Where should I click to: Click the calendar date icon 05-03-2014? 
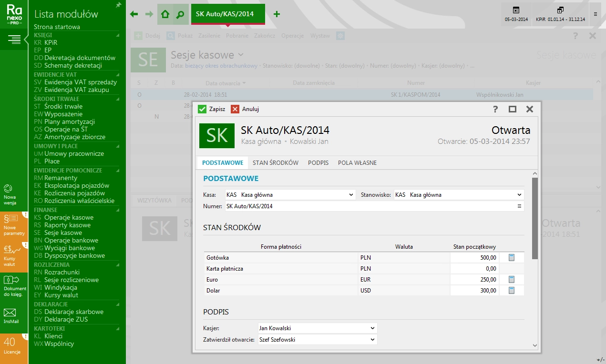pos(516,13)
